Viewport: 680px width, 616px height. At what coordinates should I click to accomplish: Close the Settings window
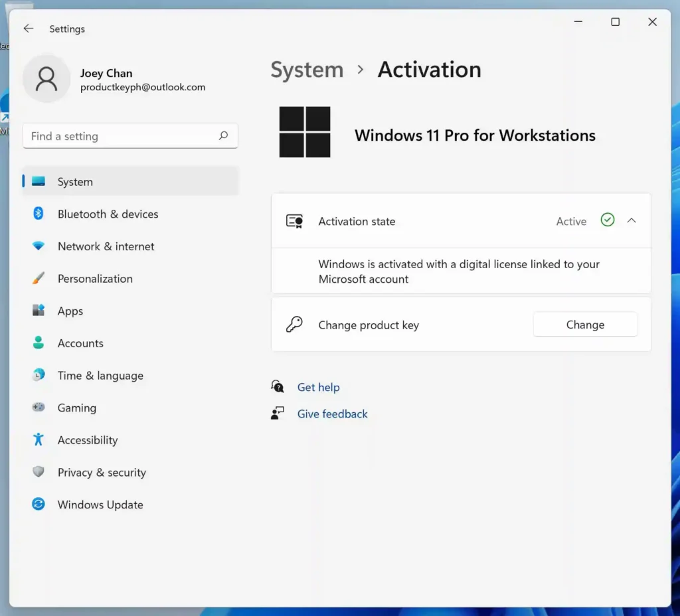pos(652,22)
